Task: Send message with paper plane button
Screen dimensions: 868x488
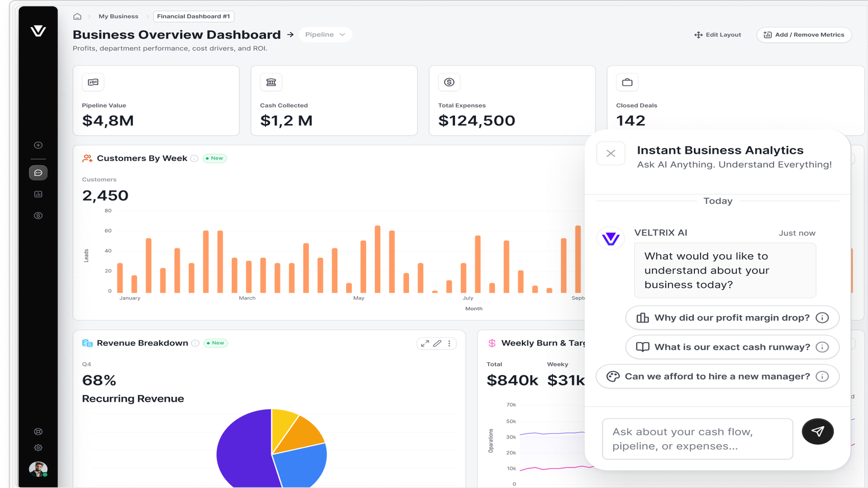Action: (x=818, y=432)
